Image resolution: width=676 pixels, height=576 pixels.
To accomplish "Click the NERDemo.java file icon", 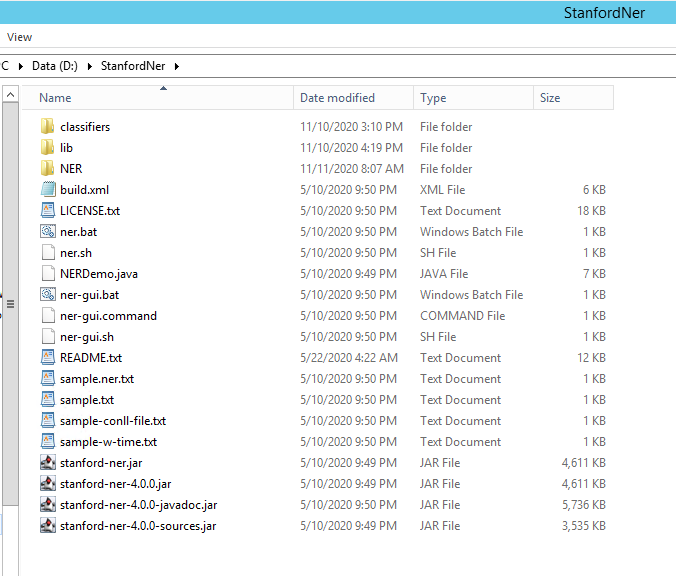I will point(47,274).
